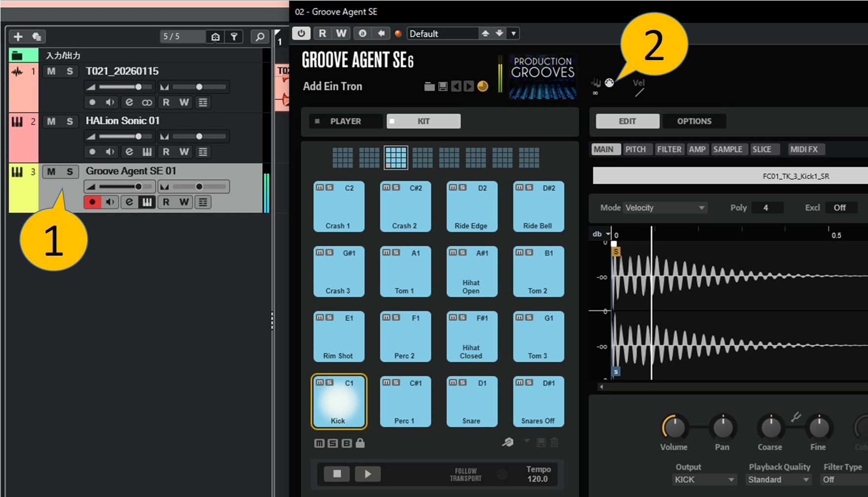868x497 pixels.
Task: Open the track search magnifier icon
Action: click(x=259, y=36)
